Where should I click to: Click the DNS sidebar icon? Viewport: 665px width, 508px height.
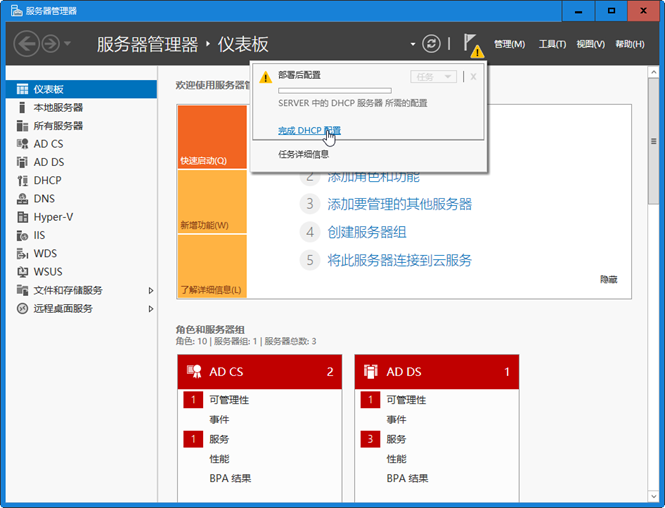click(x=22, y=198)
